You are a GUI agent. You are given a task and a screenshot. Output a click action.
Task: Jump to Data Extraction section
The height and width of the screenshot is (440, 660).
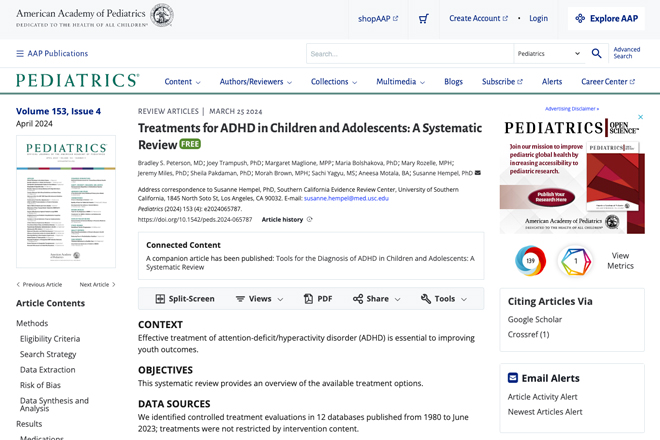tap(48, 370)
